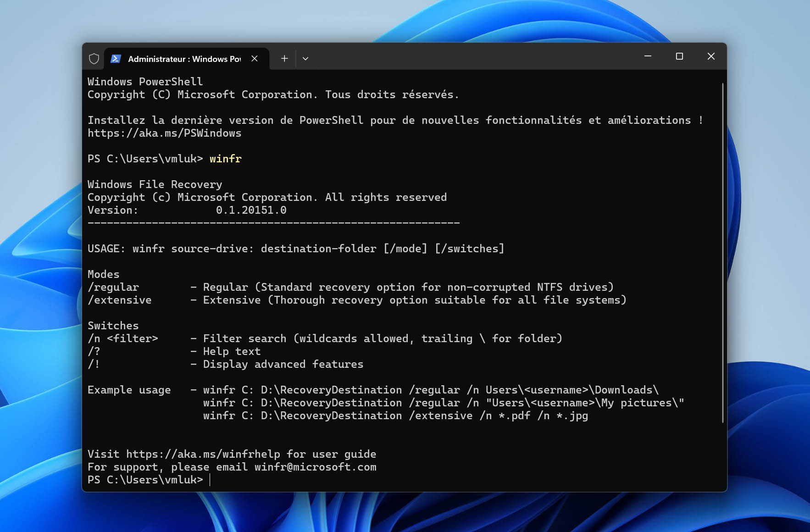The width and height of the screenshot is (810, 532).
Task: Click the winfr@microsoft.com email address
Action: pos(316,467)
